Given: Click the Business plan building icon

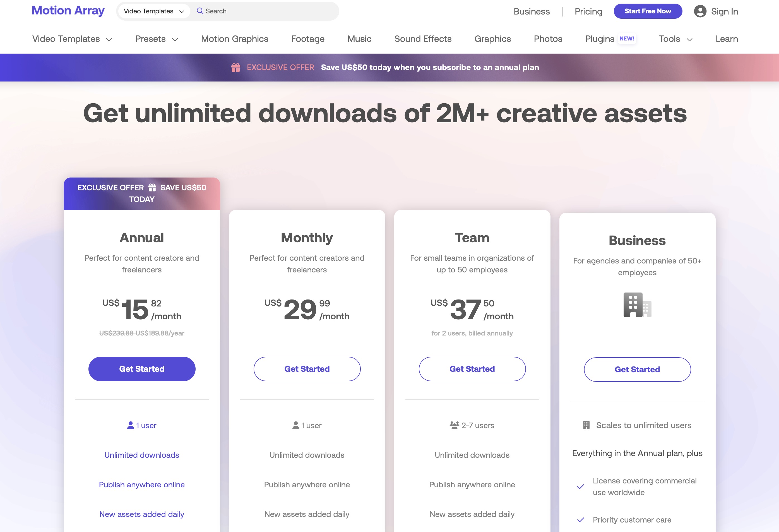Looking at the screenshot, I should coord(637,305).
